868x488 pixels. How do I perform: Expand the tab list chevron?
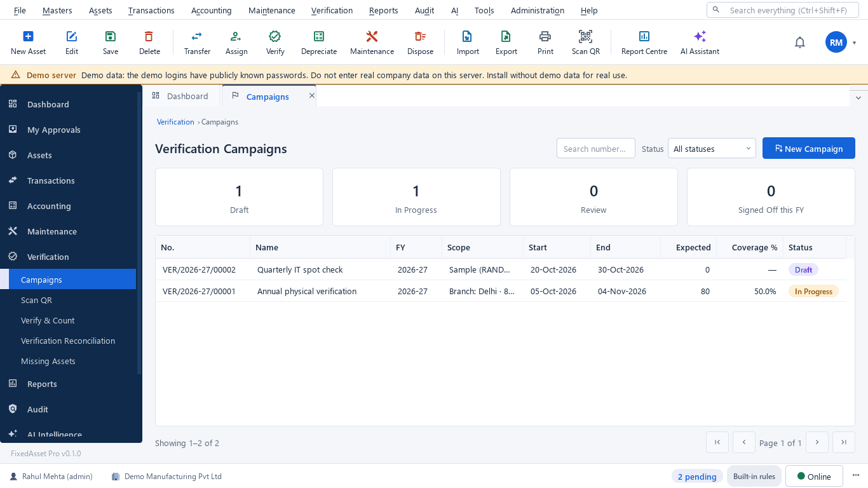point(858,98)
